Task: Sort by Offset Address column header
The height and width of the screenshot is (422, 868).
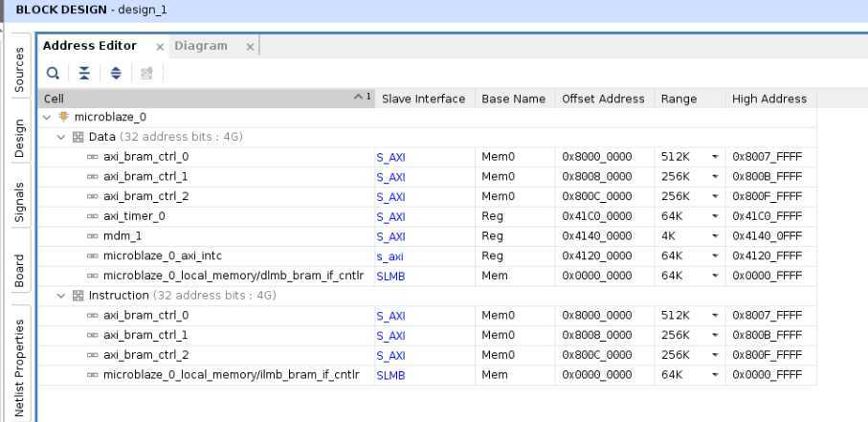Action: click(605, 99)
